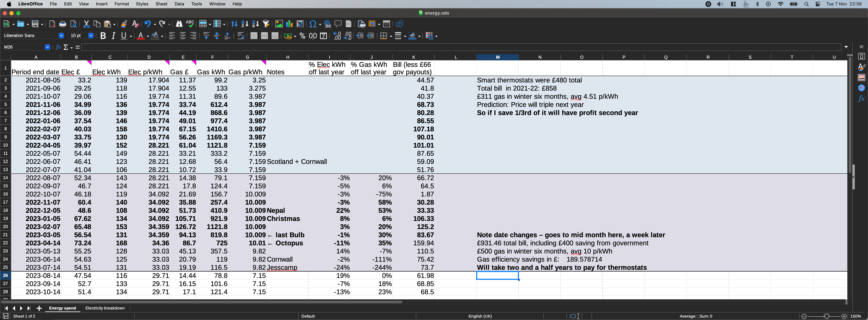Apply cell background color
The image size is (868, 320).
click(155, 36)
